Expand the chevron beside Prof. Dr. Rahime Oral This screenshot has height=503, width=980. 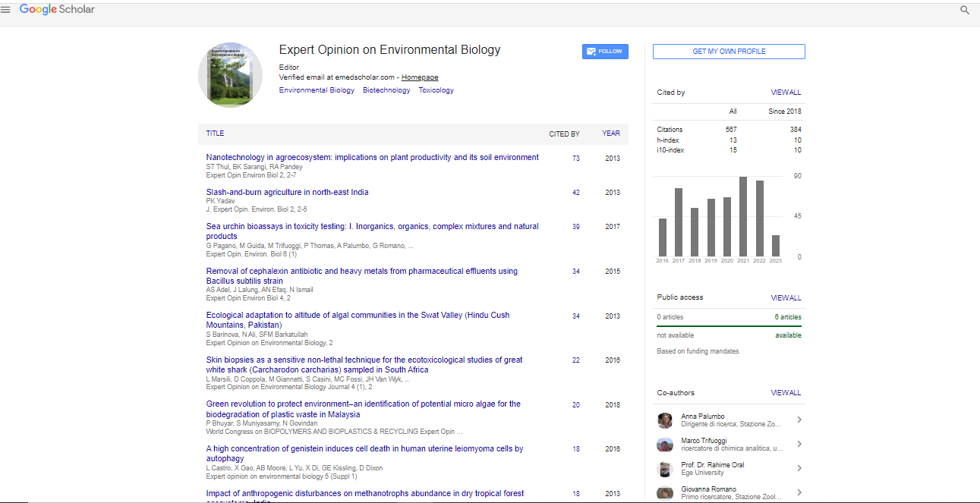pyautogui.click(x=799, y=469)
